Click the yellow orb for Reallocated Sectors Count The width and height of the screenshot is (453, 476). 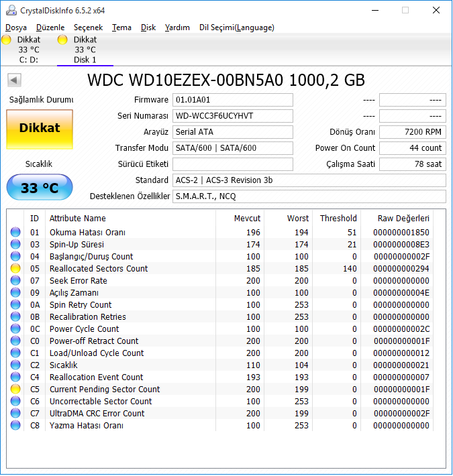coord(15,269)
